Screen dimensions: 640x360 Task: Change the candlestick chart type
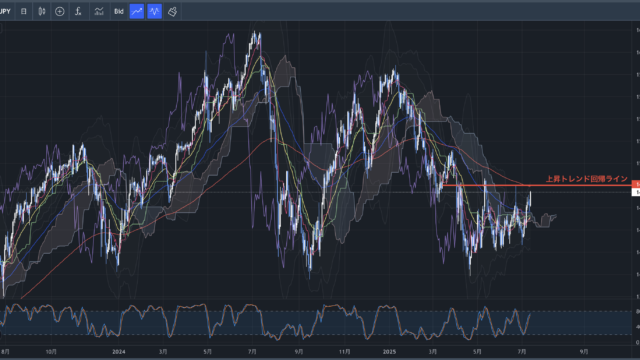42,11
